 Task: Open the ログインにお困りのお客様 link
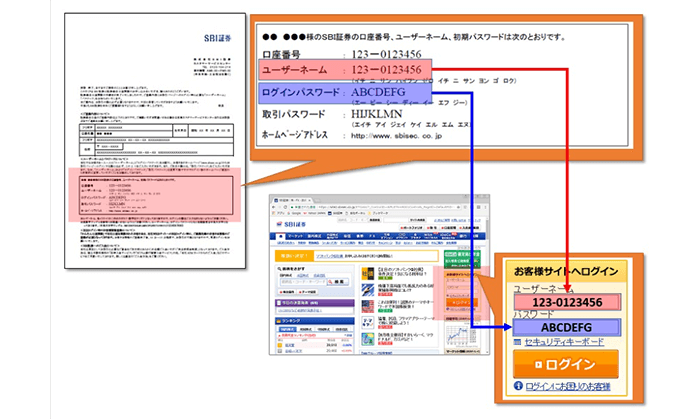567,386
